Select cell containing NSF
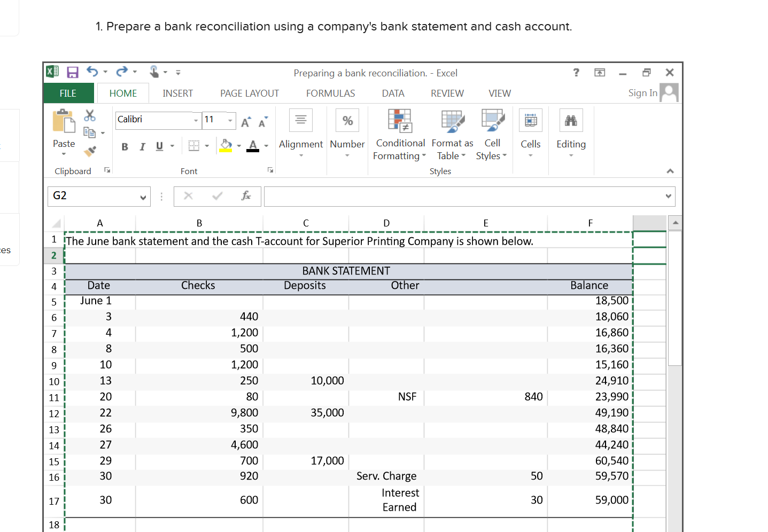Viewport: 768px width, 532px height. 386,397
